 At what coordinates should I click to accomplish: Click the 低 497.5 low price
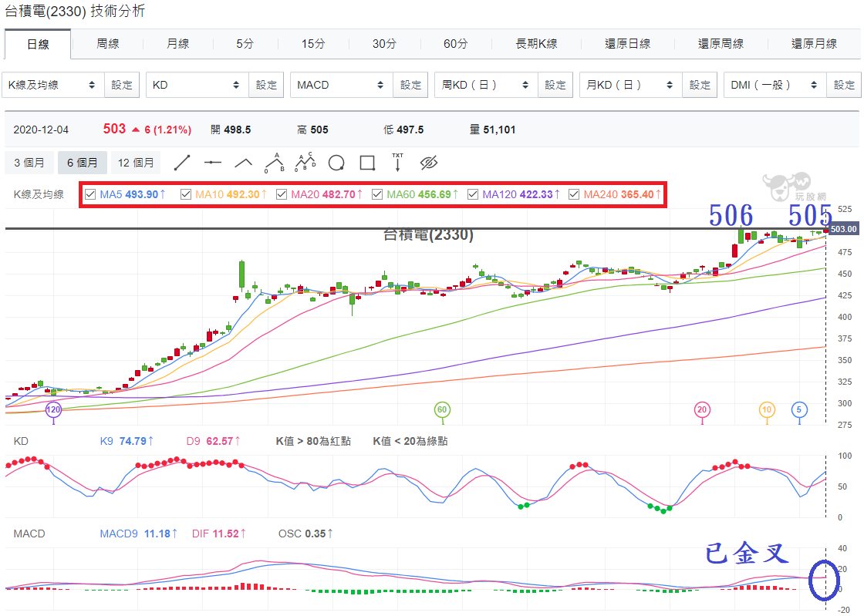coord(403,130)
